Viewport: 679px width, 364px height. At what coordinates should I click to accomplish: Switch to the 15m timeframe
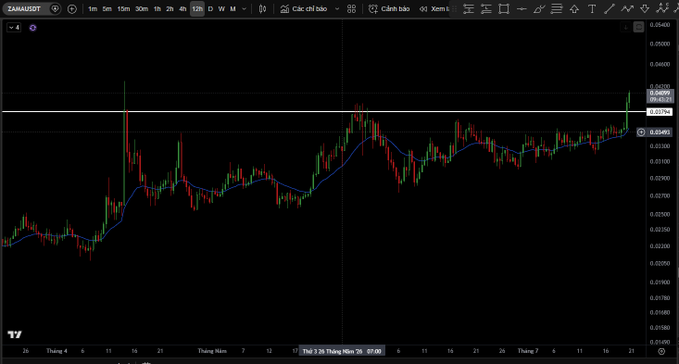(x=123, y=9)
